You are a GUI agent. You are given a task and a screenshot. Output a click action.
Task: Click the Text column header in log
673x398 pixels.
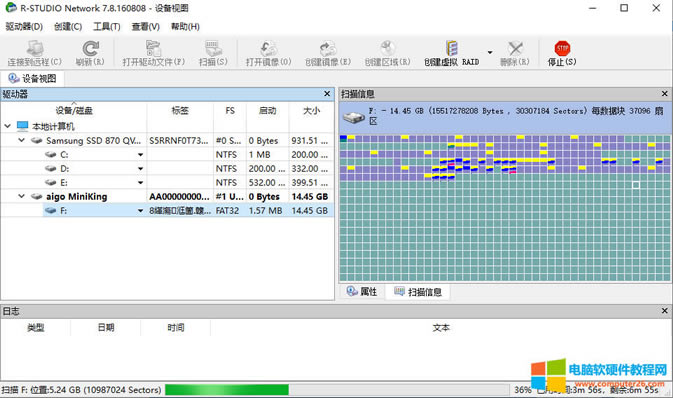tap(441, 328)
